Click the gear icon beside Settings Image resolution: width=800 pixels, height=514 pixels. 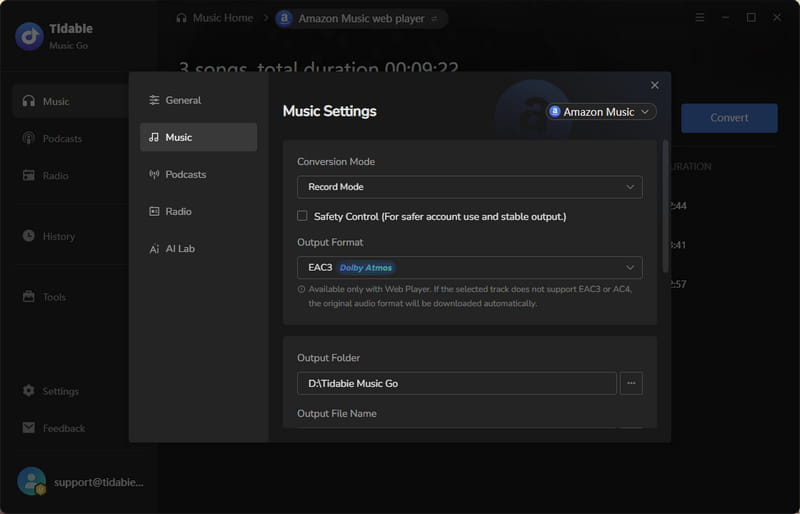[x=29, y=390]
